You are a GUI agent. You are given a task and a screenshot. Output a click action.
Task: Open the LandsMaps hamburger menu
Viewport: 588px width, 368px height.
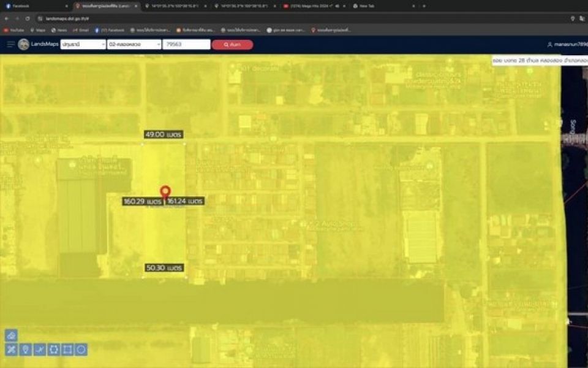point(10,45)
